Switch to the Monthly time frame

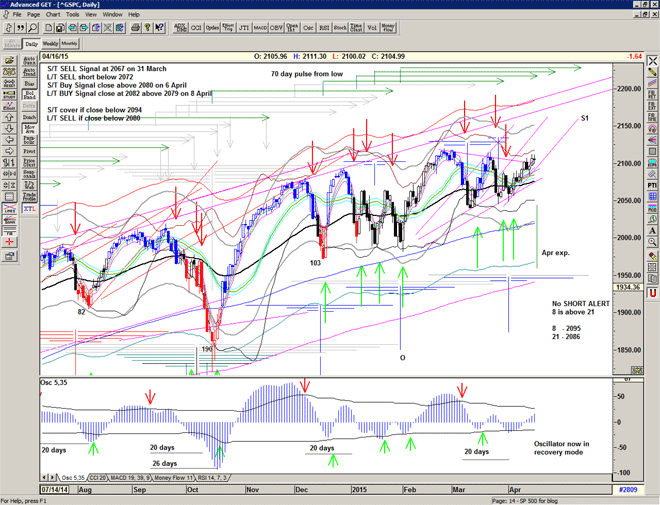70,45
